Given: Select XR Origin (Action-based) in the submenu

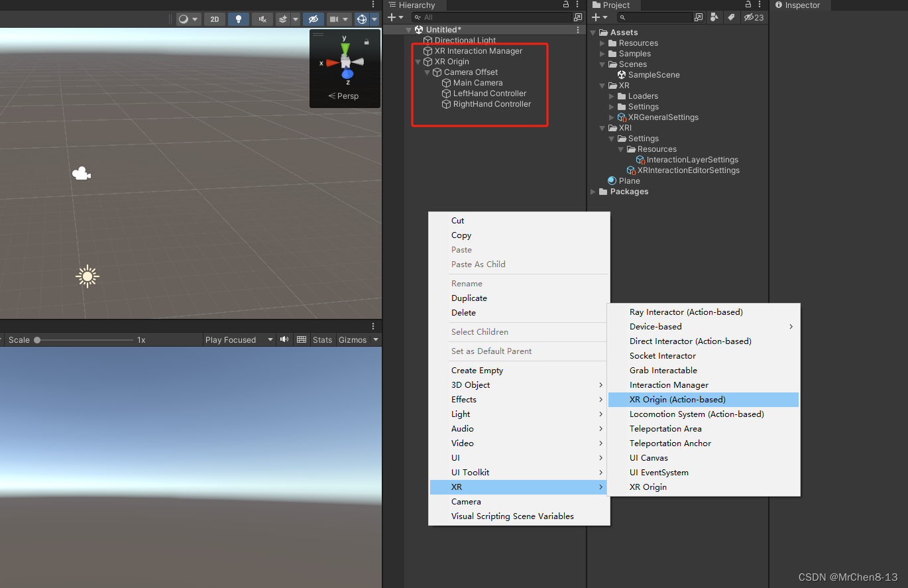Looking at the screenshot, I should click(677, 399).
